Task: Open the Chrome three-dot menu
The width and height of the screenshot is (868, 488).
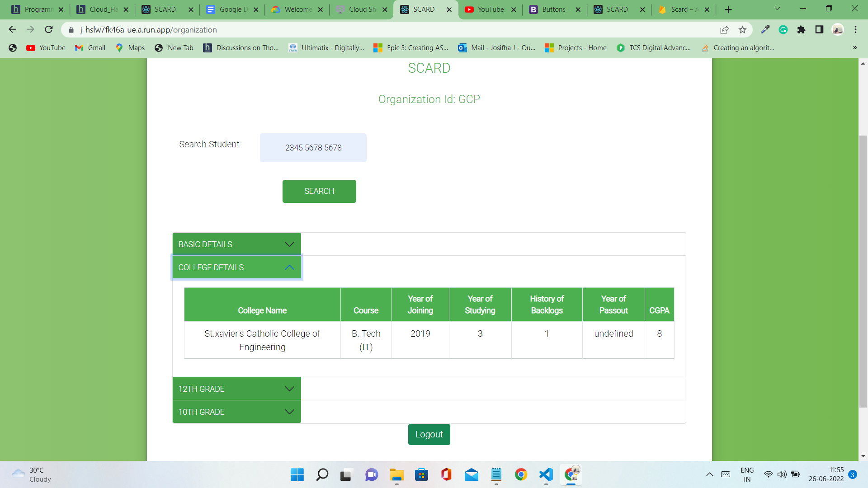Action: (855, 30)
